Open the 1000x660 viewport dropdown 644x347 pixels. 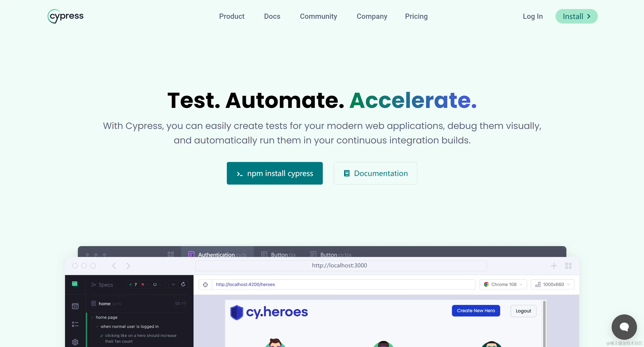(x=553, y=285)
